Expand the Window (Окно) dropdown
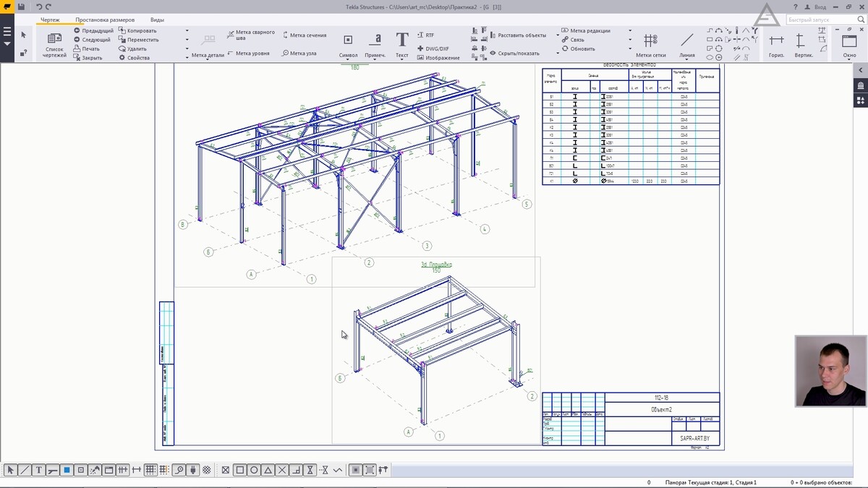This screenshot has height=488, width=868. coord(849,55)
